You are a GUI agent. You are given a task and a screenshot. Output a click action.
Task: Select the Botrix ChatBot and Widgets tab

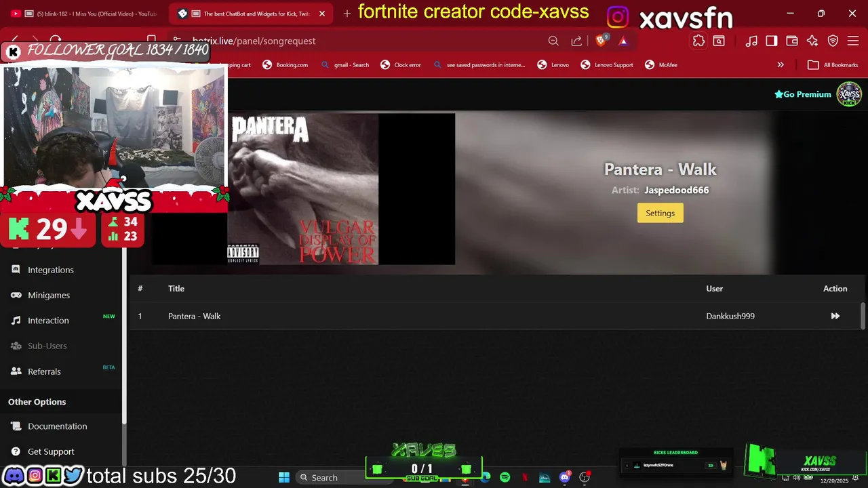(x=251, y=14)
